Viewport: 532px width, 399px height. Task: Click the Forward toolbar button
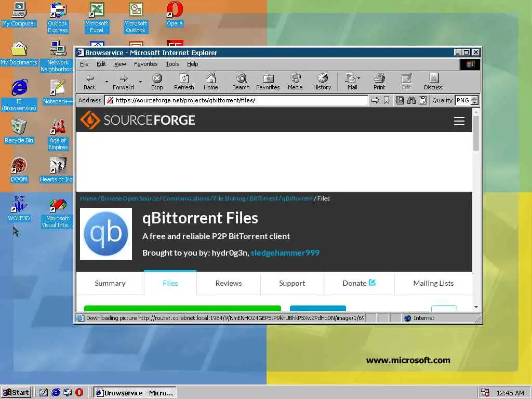tap(123, 82)
